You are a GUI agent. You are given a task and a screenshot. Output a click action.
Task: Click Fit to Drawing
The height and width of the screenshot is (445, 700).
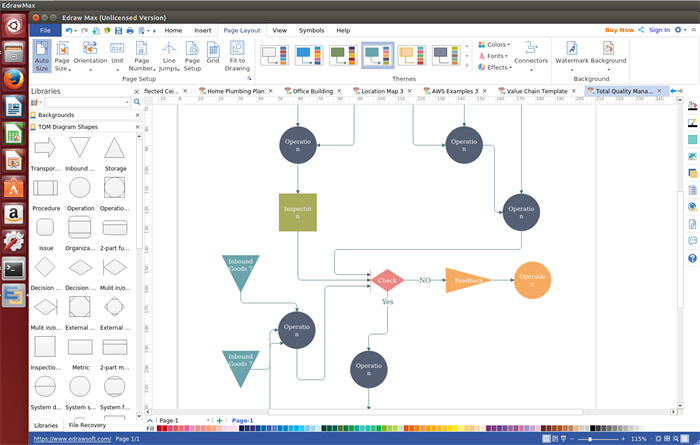click(x=237, y=56)
